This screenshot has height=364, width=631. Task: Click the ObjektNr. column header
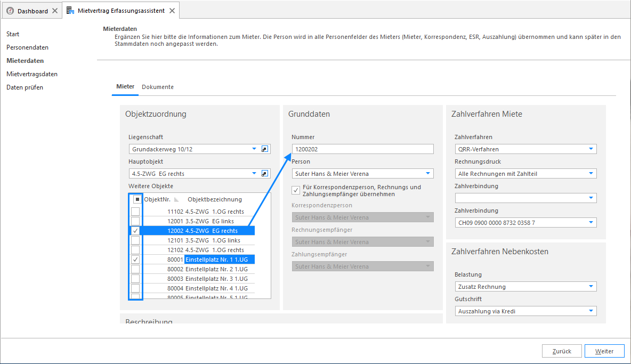157,199
